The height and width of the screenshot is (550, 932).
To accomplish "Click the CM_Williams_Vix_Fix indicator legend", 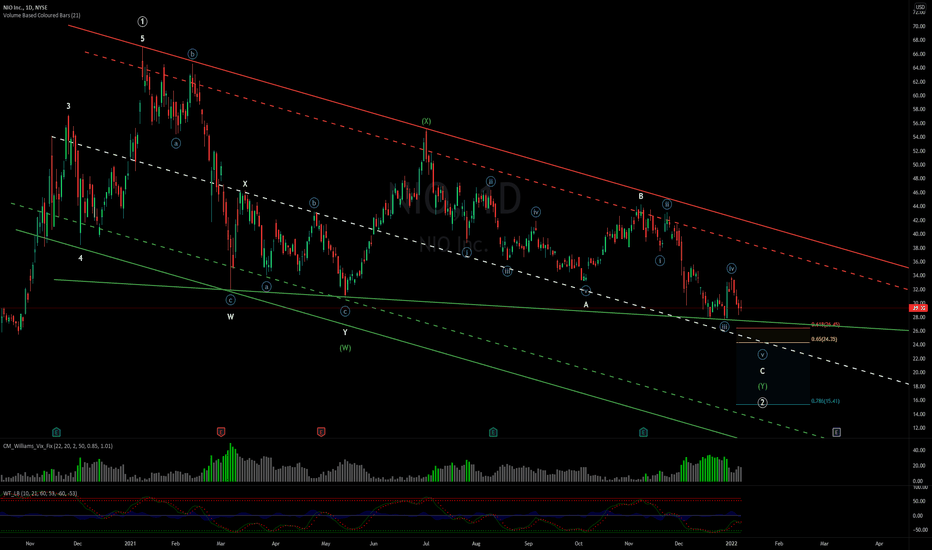I will [58, 446].
